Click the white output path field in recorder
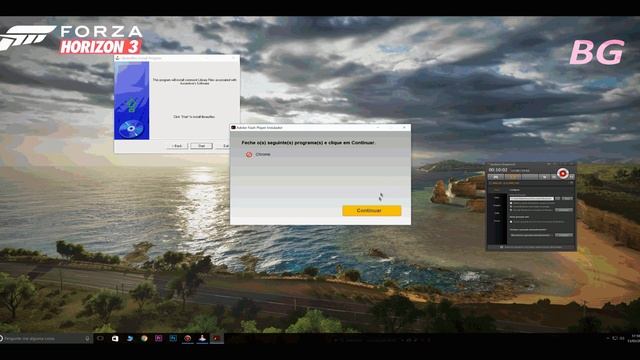The height and width of the screenshot is (360, 640). (x=531, y=199)
